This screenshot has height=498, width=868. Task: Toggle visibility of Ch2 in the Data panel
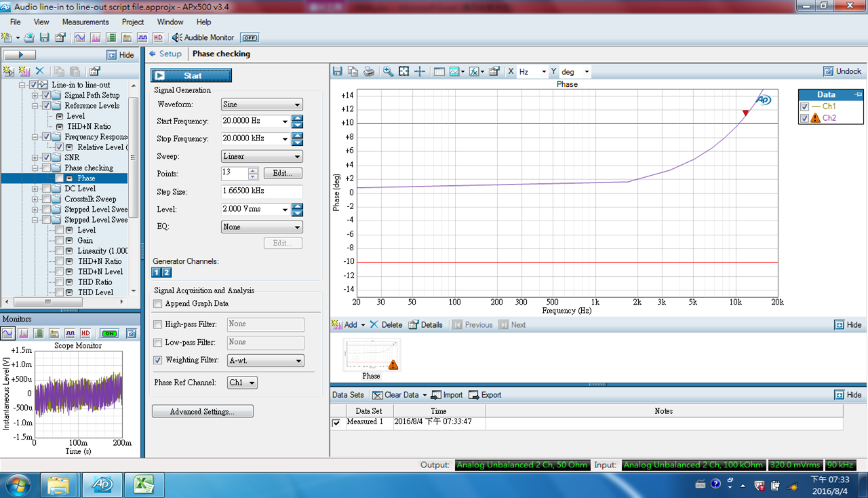pos(804,117)
